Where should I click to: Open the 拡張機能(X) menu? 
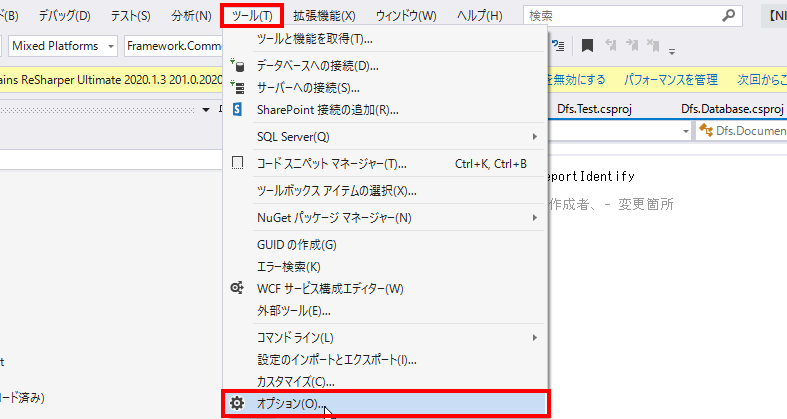point(324,16)
